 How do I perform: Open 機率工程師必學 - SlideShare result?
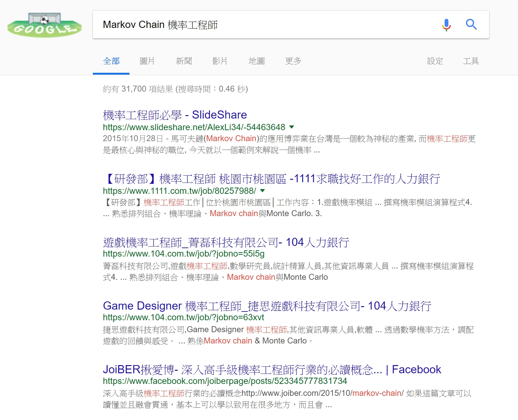point(175,115)
